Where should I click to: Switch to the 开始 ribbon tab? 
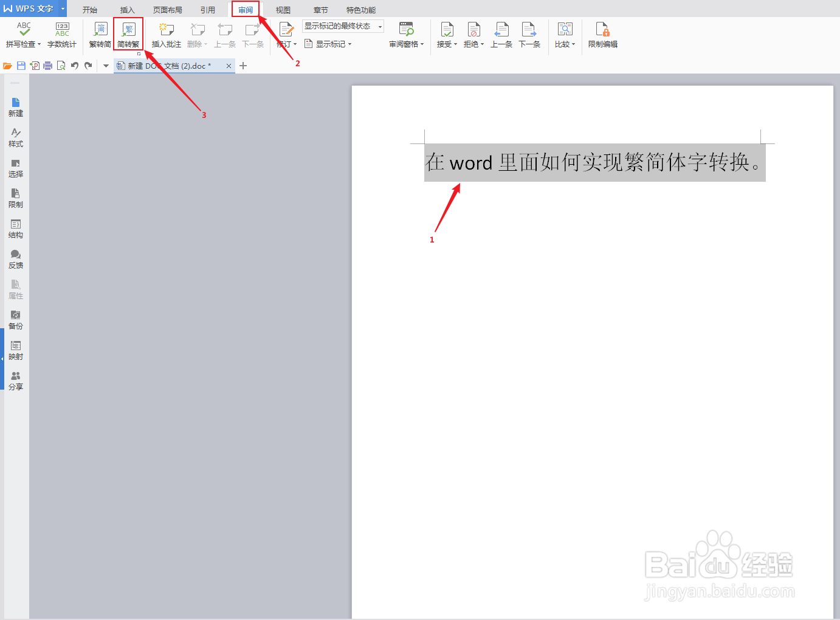point(90,10)
